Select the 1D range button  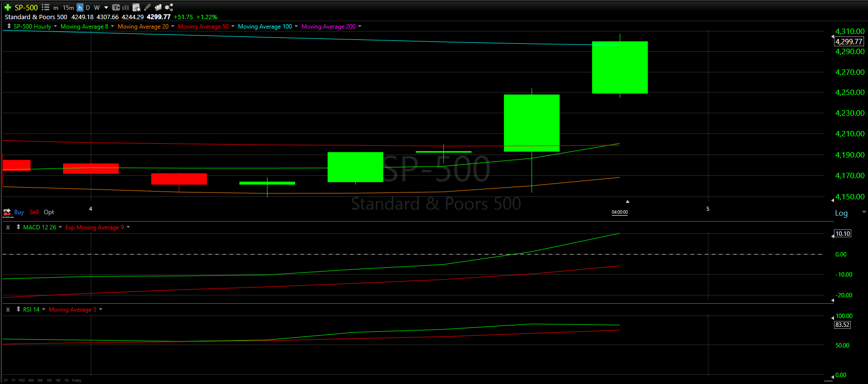coord(66,381)
